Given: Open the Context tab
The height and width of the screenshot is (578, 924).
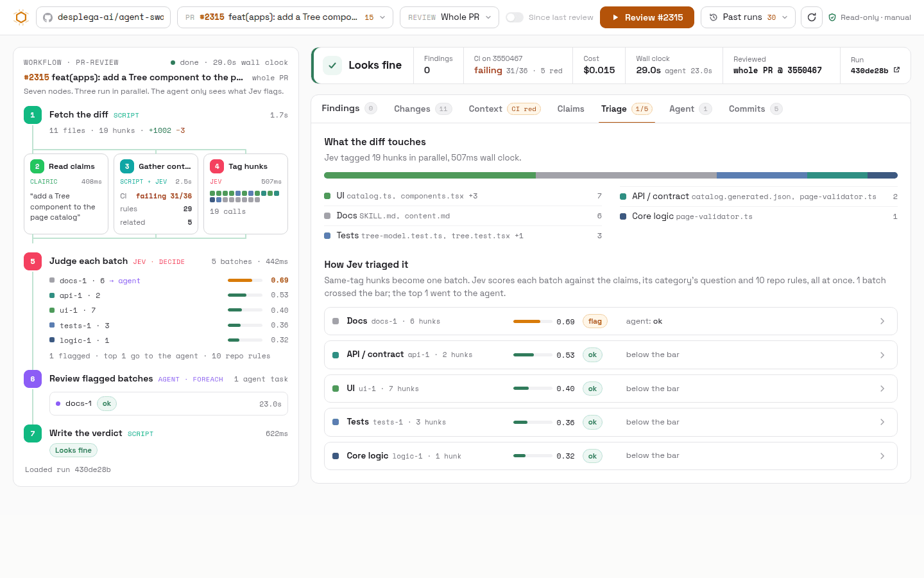Looking at the screenshot, I should (x=504, y=109).
